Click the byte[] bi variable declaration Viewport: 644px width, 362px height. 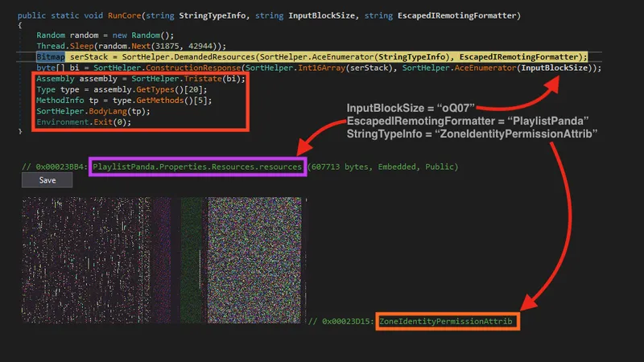pyautogui.click(x=57, y=68)
